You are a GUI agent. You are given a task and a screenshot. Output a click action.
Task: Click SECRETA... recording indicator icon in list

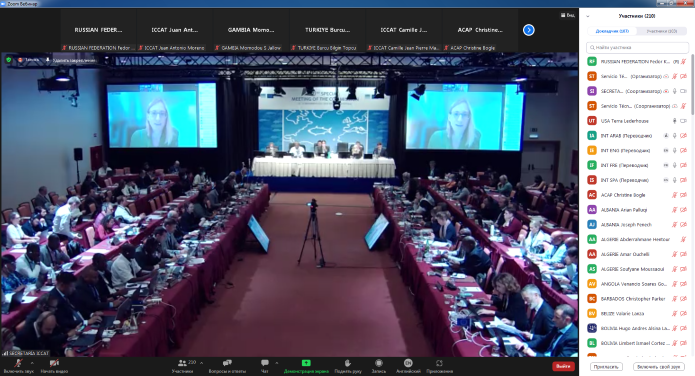point(666,91)
